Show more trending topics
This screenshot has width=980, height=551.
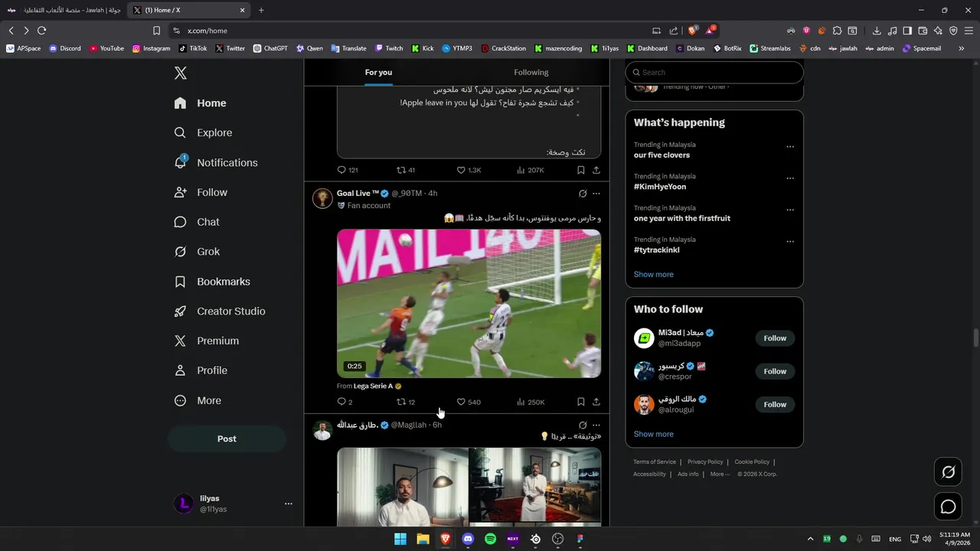654,274
